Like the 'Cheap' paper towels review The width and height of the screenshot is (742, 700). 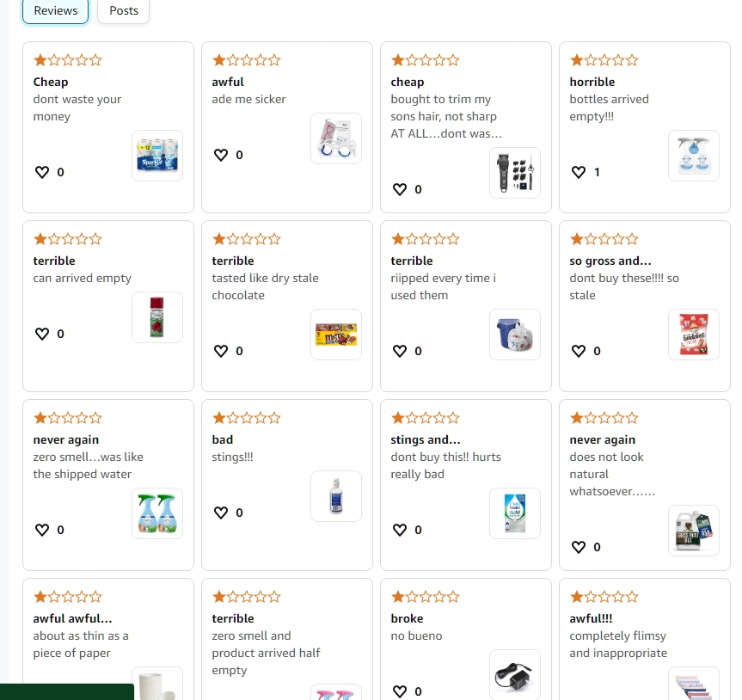[42, 172]
